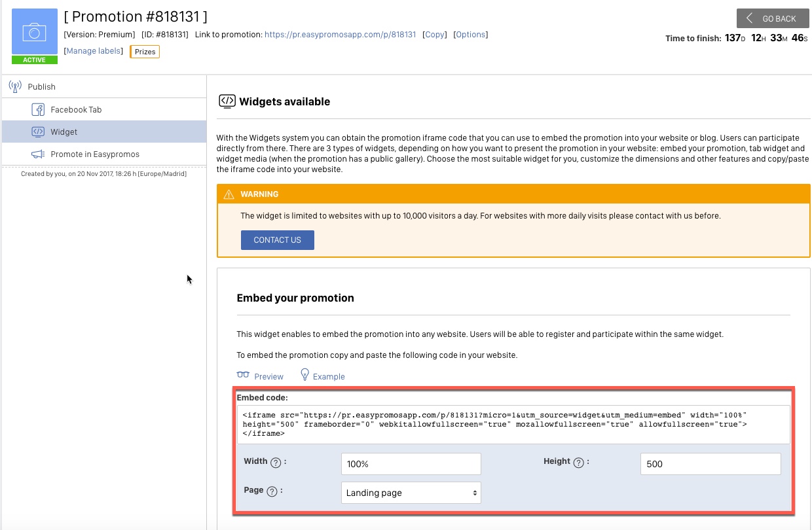Click the Time to finish countdown

click(x=737, y=38)
